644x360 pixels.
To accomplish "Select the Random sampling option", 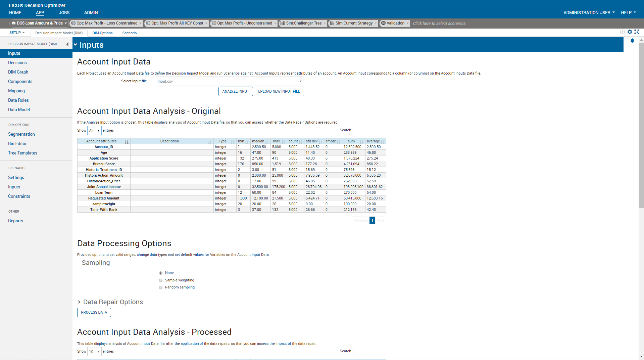I will click(161, 287).
